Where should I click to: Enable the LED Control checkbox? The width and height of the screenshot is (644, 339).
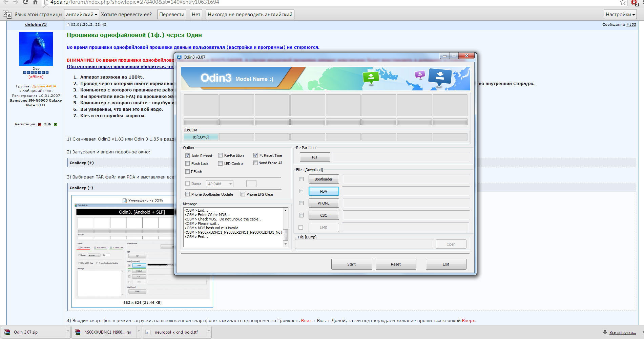click(220, 164)
